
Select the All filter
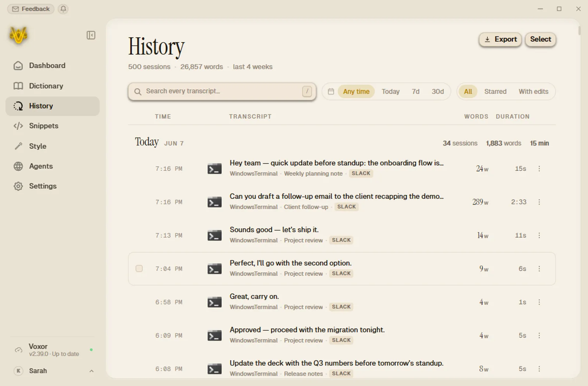point(468,92)
